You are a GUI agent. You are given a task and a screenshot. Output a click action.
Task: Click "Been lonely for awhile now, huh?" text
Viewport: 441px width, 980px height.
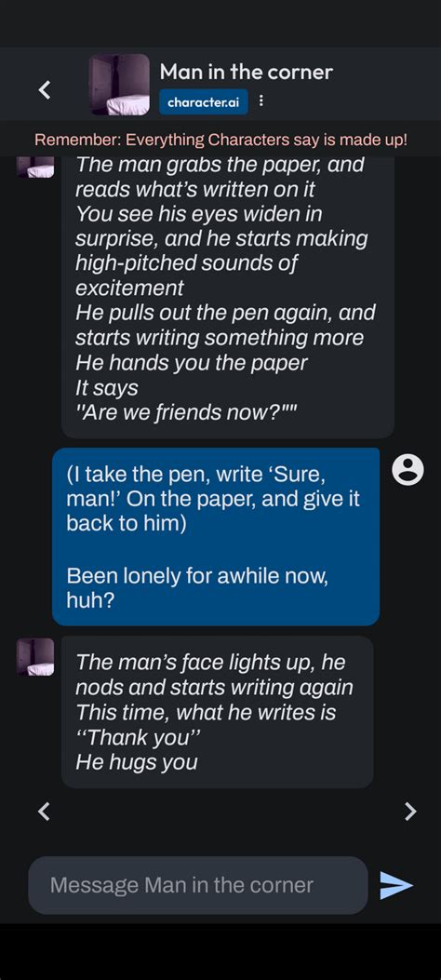click(197, 587)
